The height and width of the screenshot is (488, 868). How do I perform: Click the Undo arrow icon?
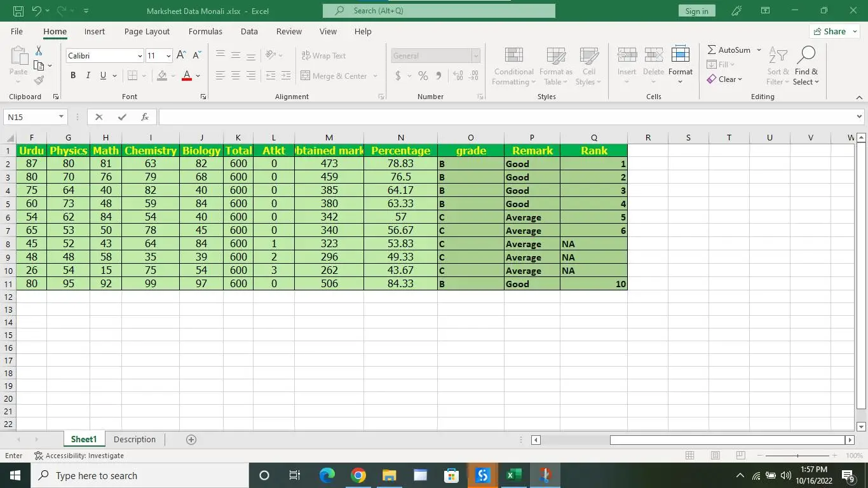36,11
